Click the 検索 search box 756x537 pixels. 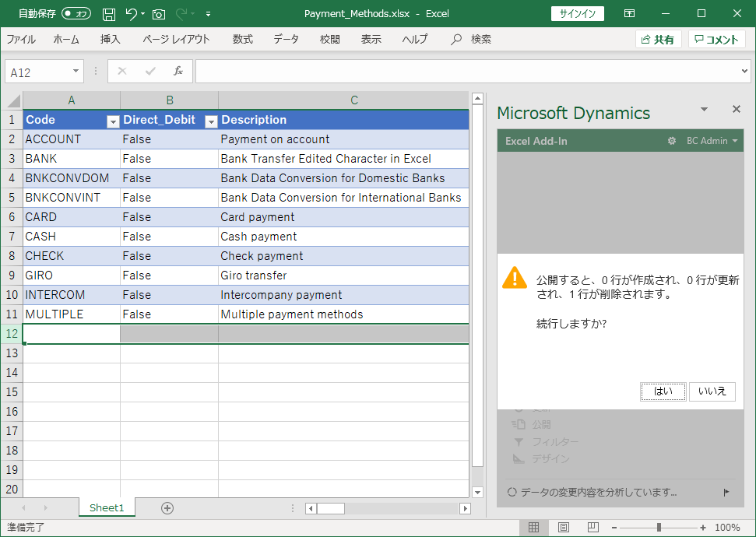pos(480,40)
